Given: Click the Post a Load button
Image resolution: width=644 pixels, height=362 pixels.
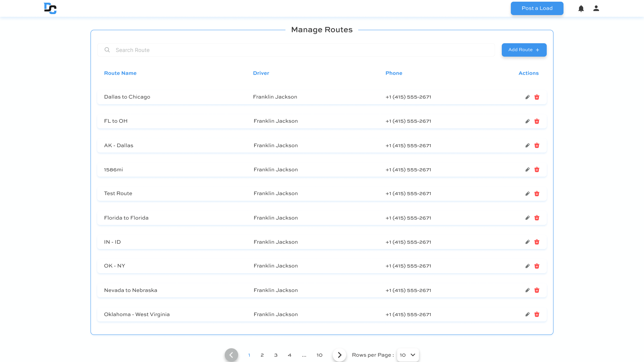Looking at the screenshot, I should (x=537, y=8).
